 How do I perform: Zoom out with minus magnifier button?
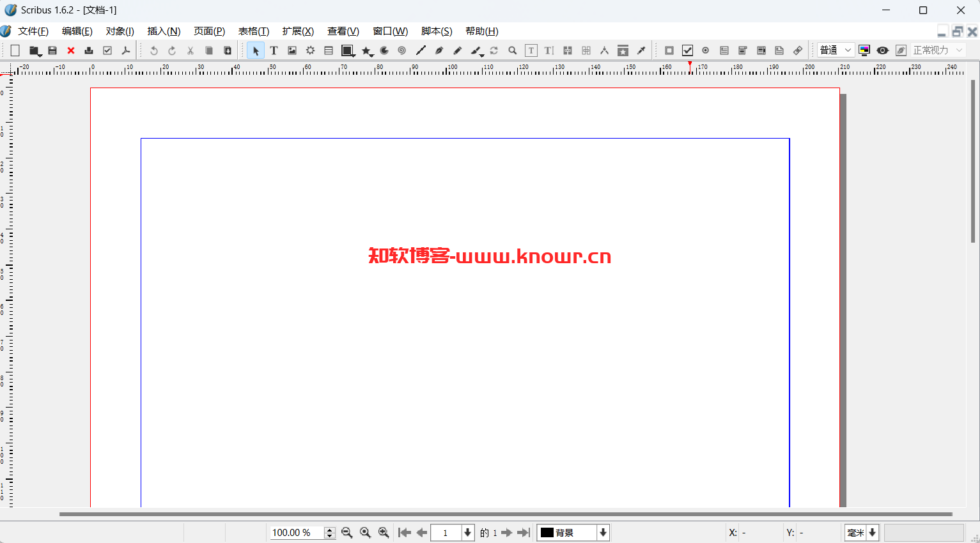click(x=347, y=533)
